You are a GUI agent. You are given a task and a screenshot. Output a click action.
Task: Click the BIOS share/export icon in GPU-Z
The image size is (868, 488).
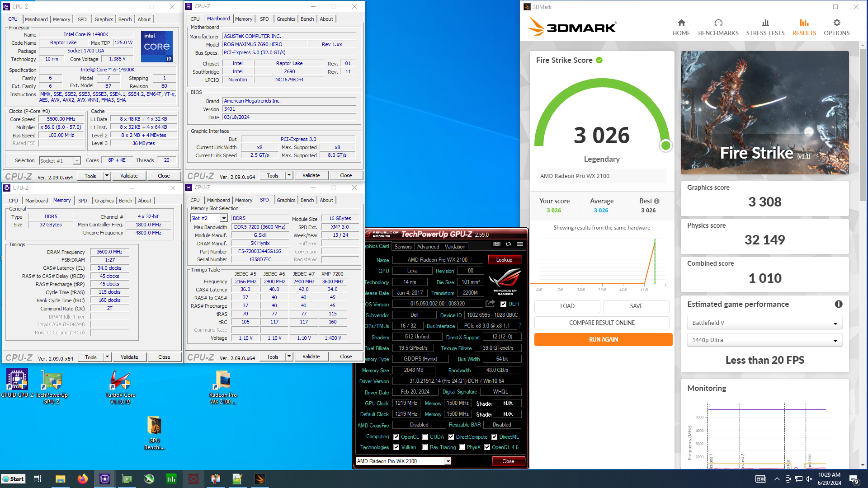tap(490, 304)
